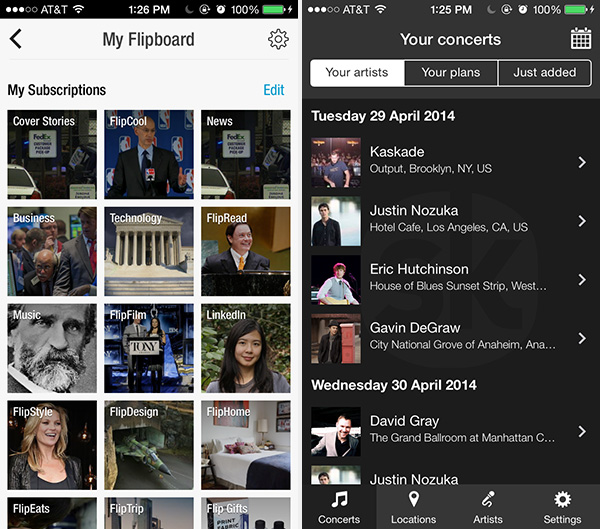Tap the 'Tuesday 29 April 2014' date header
600x529 pixels.
coord(383,116)
